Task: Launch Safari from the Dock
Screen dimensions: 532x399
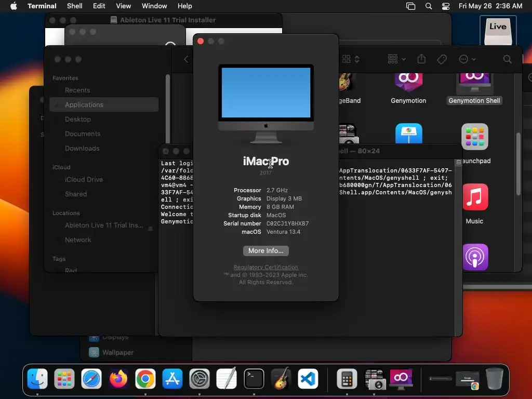Action: pyautogui.click(x=91, y=378)
